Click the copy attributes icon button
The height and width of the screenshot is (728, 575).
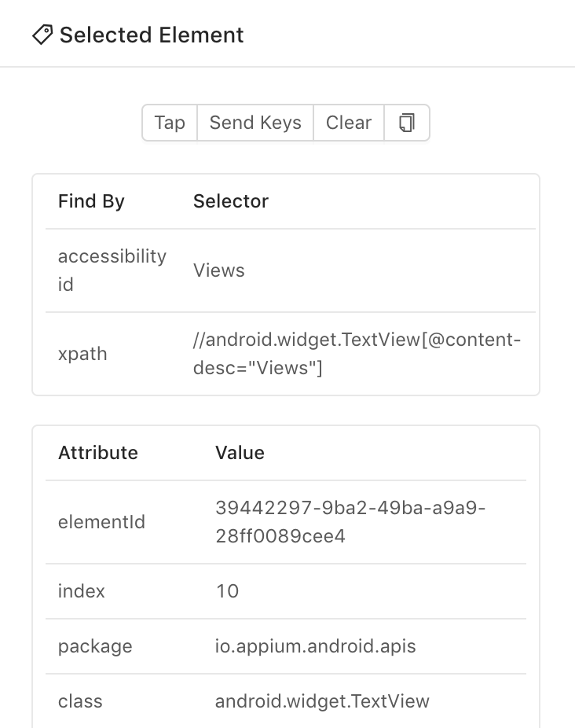(407, 123)
